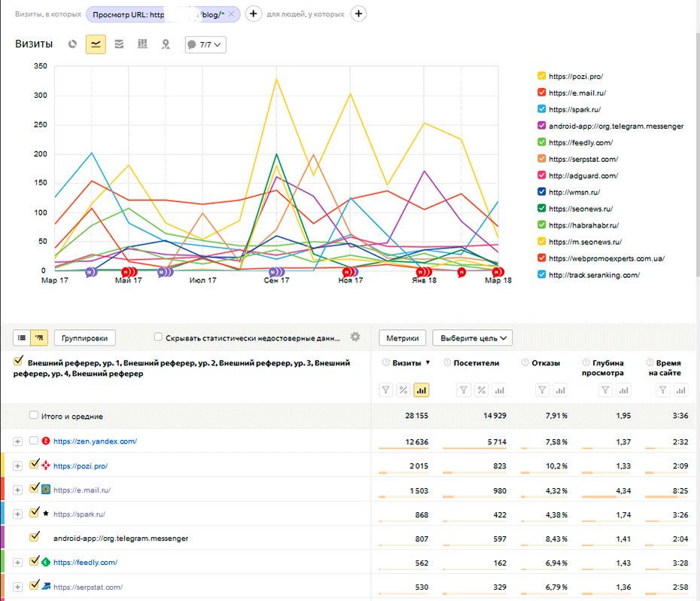Image resolution: width=700 pixels, height=601 pixels.
Task: Open 'Выберите цель' dropdown
Action: click(x=473, y=338)
